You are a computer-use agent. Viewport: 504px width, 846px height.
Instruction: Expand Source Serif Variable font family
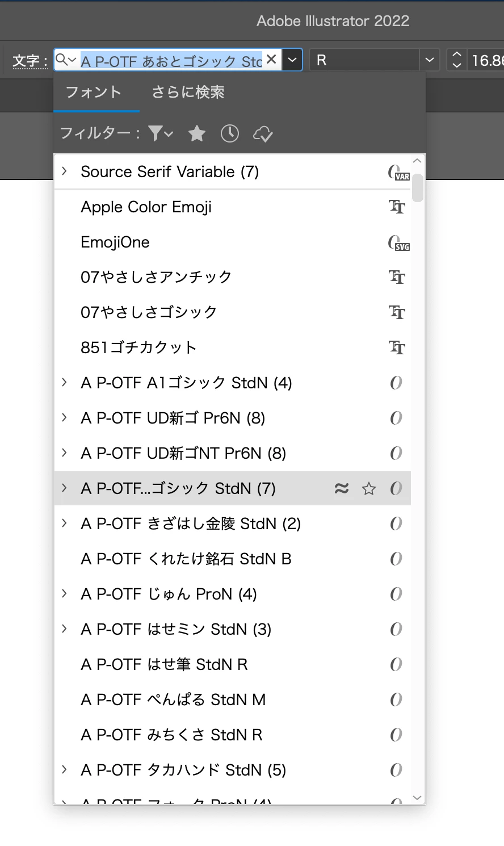tap(64, 171)
